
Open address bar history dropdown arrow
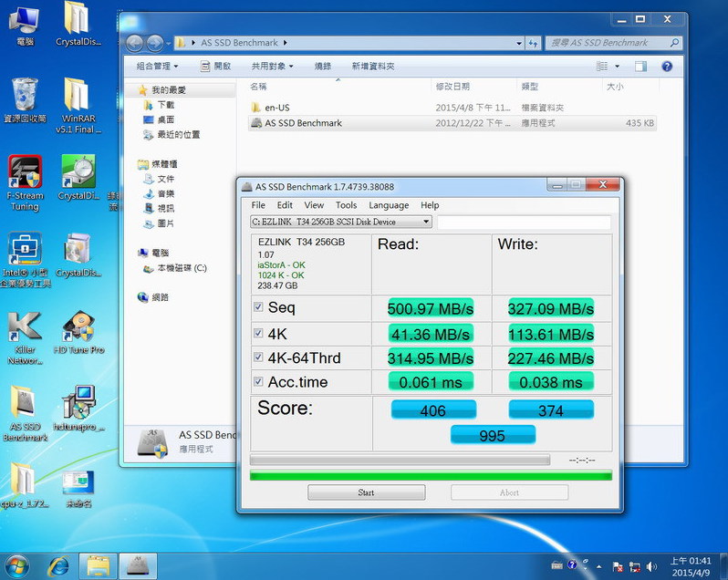click(x=519, y=43)
